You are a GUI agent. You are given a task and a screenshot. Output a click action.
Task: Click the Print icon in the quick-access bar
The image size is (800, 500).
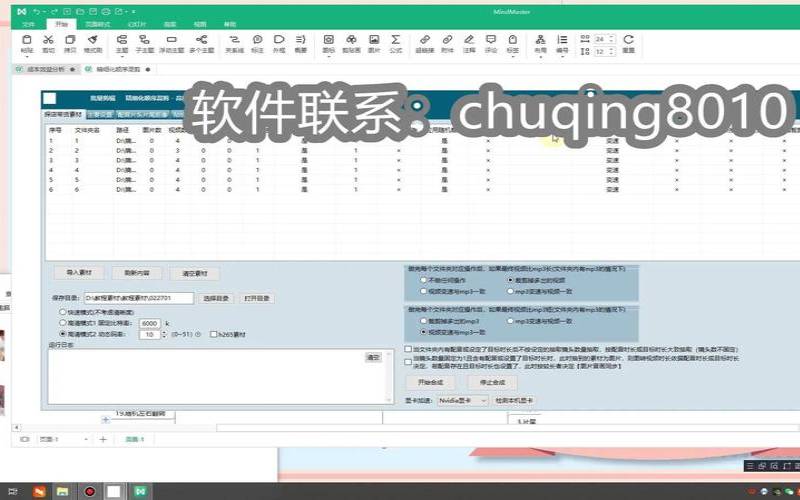[106, 11]
